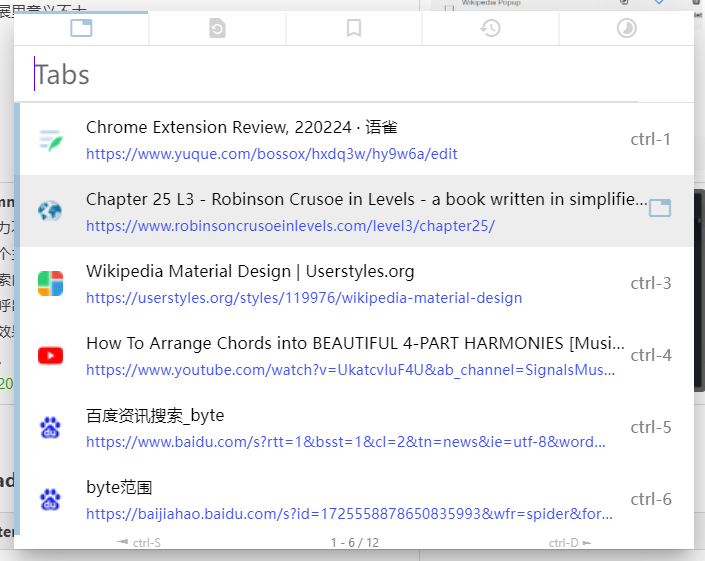Click the ctrl-3 shortcut label
The width and height of the screenshot is (705, 561).
pyautogui.click(x=651, y=283)
